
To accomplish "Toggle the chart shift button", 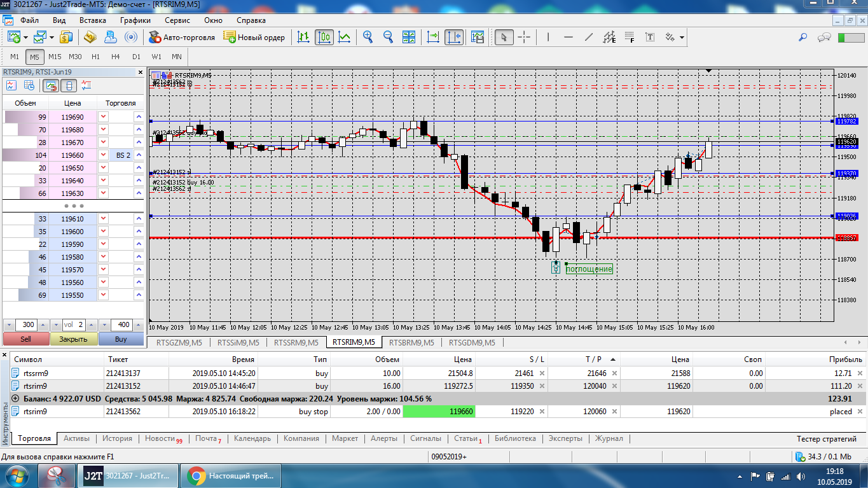I will (454, 37).
